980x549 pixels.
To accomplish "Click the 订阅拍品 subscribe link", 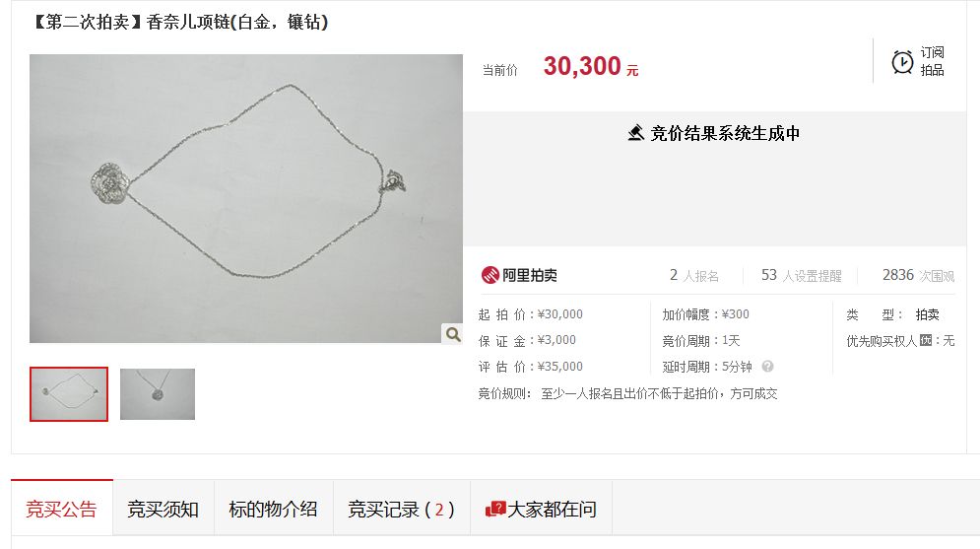I will pos(932,61).
